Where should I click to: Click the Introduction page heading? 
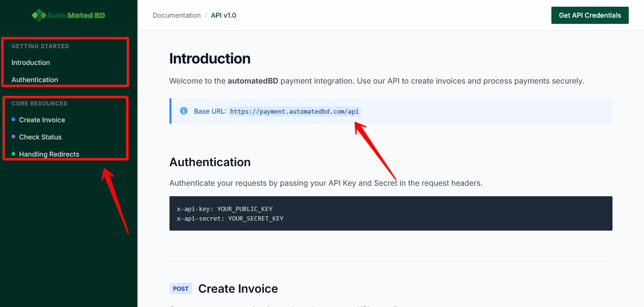(x=210, y=58)
